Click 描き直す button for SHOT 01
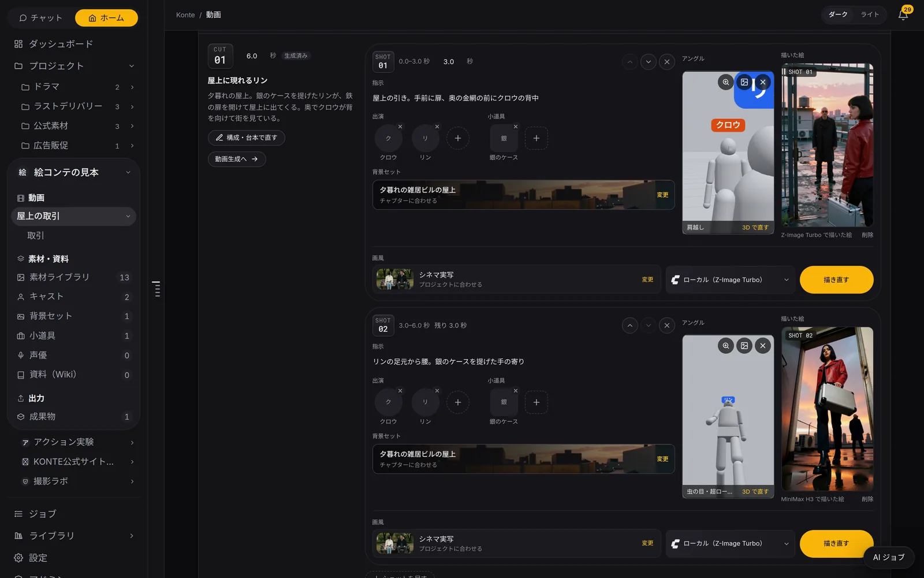The height and width of the screenshot is (578, 924). [836, 280]
